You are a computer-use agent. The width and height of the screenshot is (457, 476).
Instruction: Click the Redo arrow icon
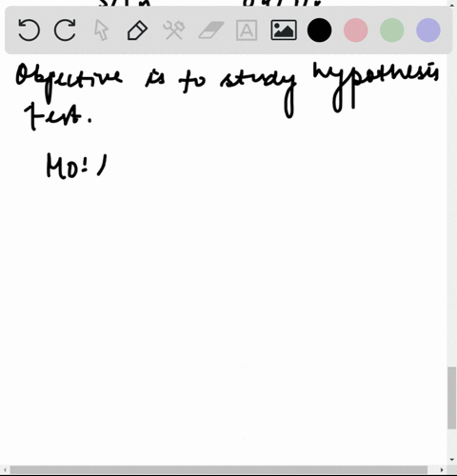65,30
